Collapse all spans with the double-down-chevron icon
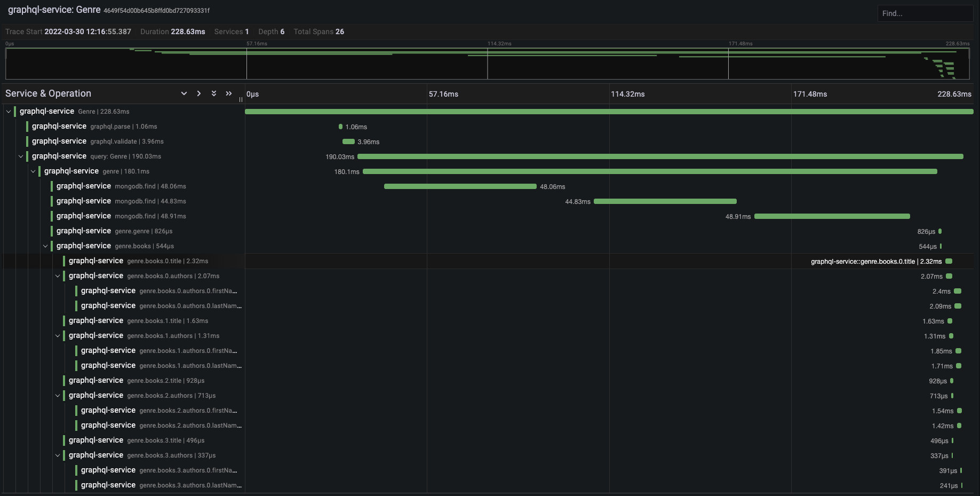980x496 pixels. click(x=213, y=93)
